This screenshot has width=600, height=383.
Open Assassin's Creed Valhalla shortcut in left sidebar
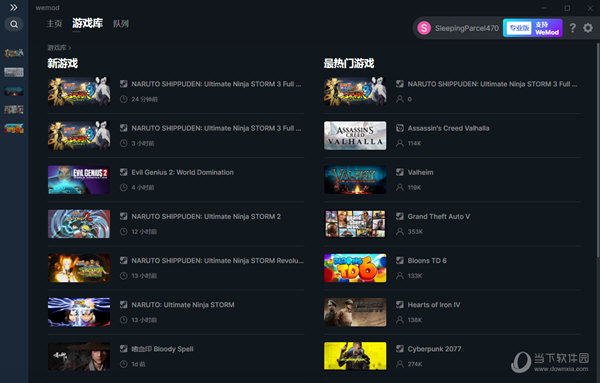click(14, 72)
